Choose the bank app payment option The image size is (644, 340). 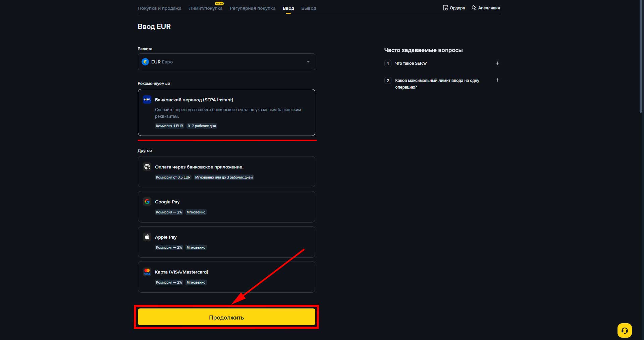click(x=226, y=172)
